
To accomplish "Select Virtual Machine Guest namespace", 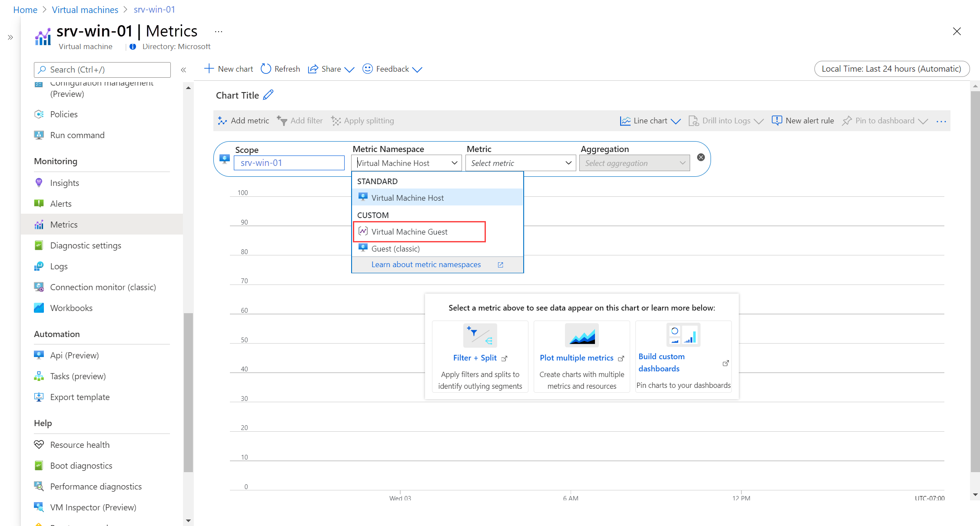I will pyautogui.click(x=409, y=232).
